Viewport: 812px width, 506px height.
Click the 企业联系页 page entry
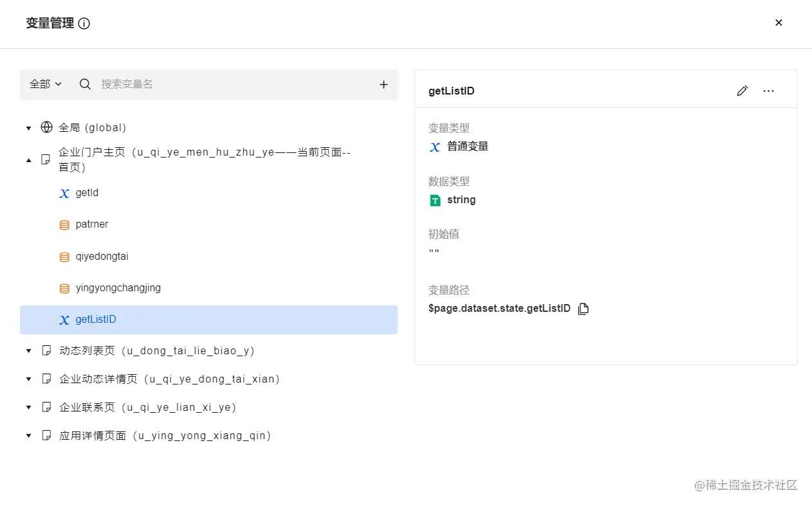(148, 408)
